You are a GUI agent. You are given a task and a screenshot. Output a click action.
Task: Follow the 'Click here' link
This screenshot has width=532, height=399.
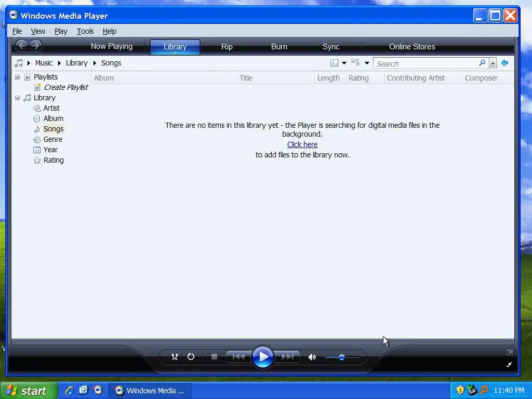click(302, 144)
